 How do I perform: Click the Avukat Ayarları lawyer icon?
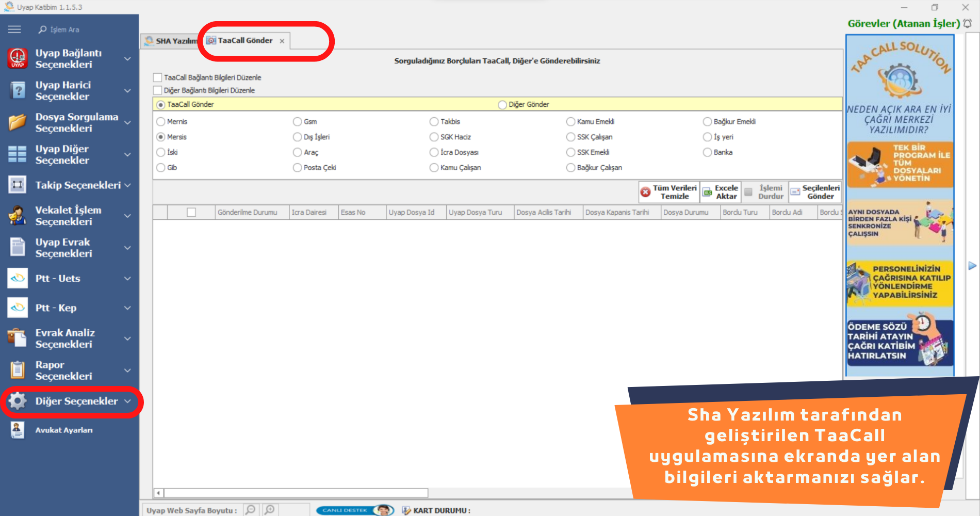pyautogui.click(x=18, y=430)
